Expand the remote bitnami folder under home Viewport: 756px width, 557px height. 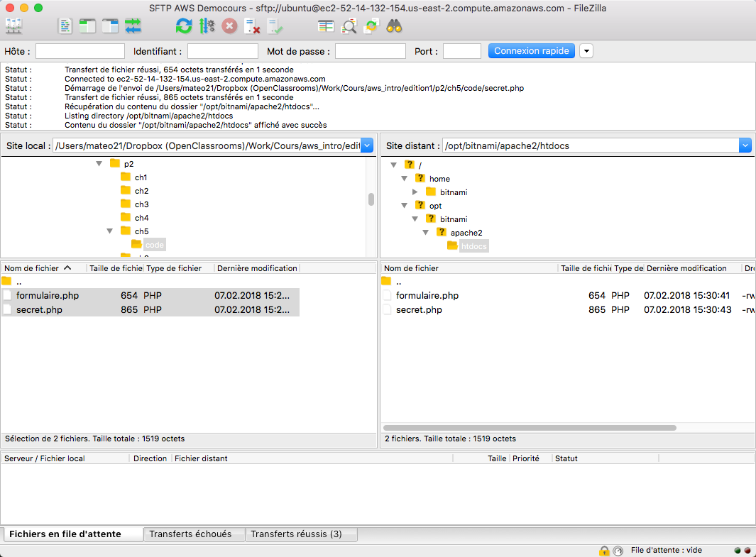(x=415, y=192)
